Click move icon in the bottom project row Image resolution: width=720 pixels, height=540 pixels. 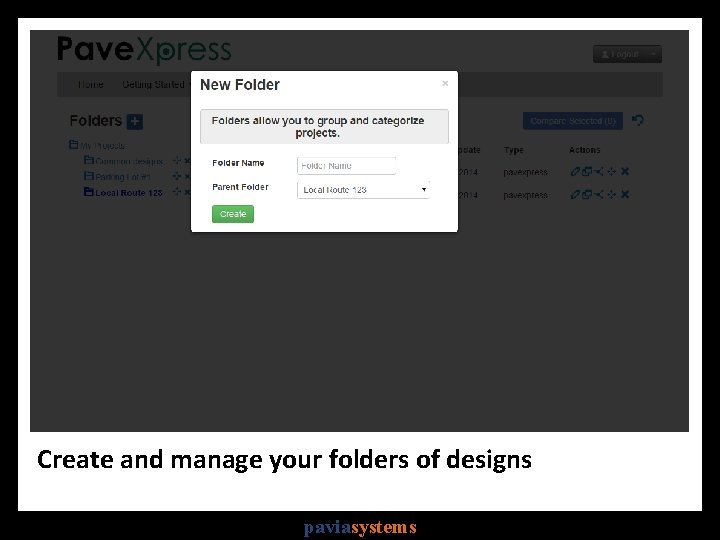612,194
